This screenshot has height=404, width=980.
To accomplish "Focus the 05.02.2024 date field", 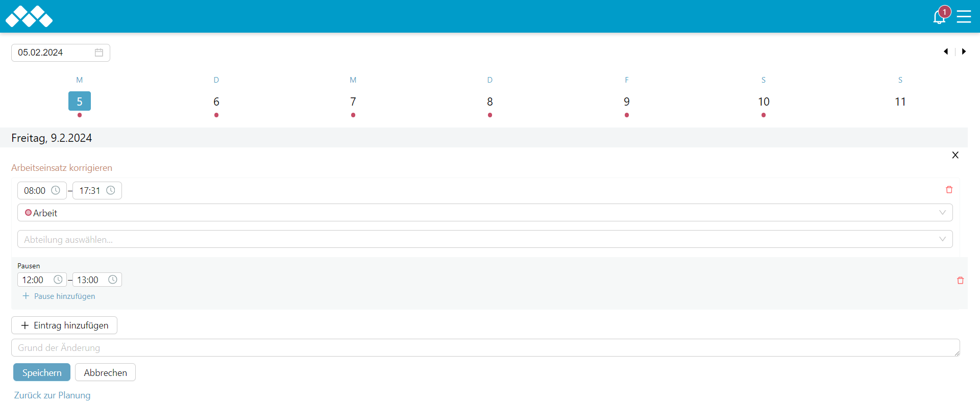I will 61,53.
